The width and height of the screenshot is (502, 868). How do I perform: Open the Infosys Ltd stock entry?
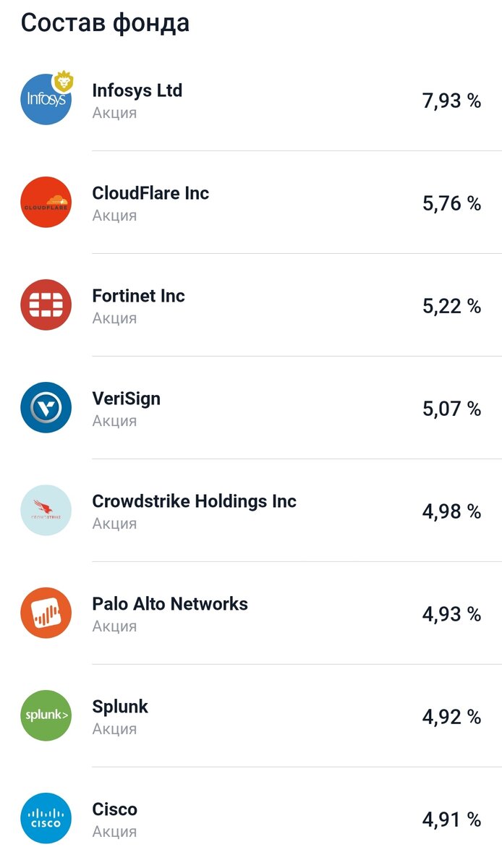click(137, 90)
